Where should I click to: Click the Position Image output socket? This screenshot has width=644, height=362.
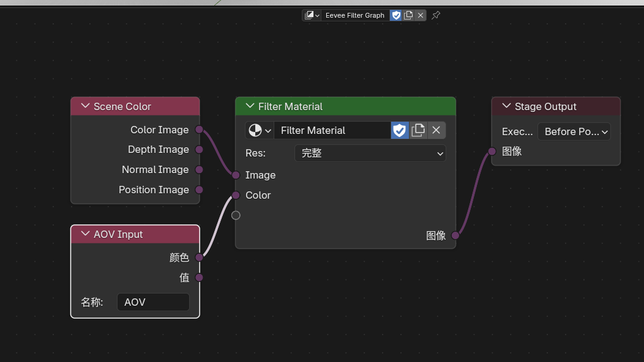(199, 190)
